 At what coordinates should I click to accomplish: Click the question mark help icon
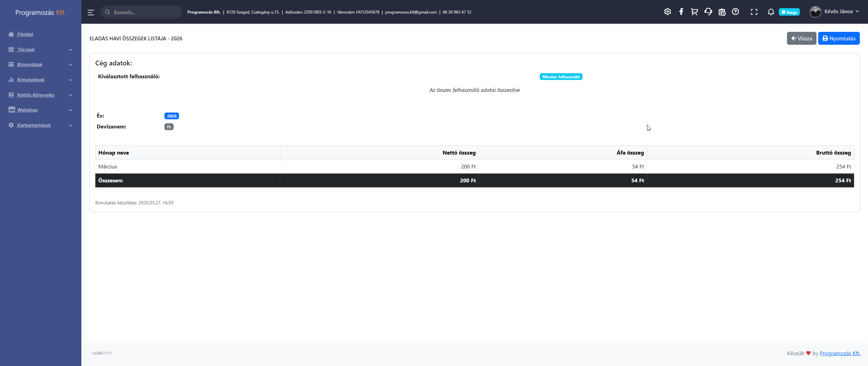click(x=735, y=12)
